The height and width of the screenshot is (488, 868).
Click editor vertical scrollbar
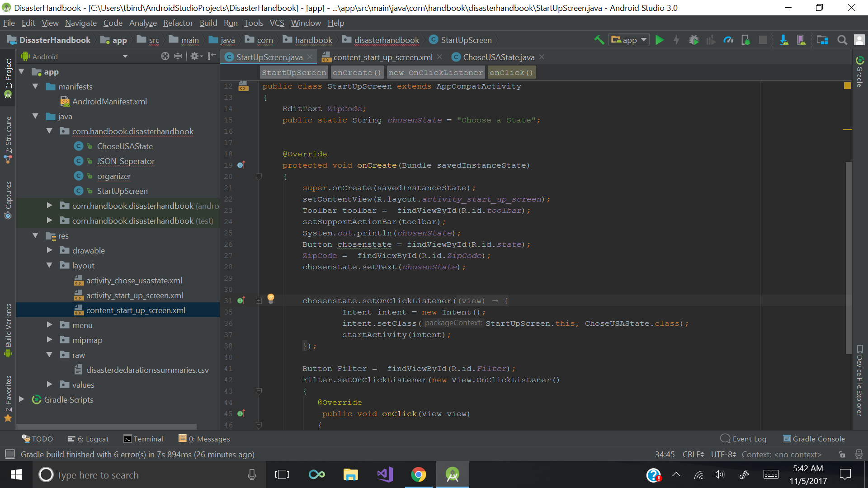(x=849, y=258)
